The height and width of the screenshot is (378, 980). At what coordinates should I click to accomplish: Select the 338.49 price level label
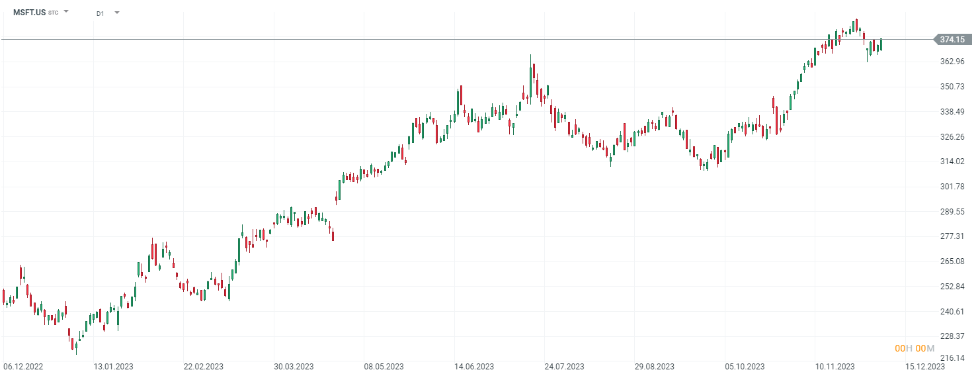click(x=952, y=112)
